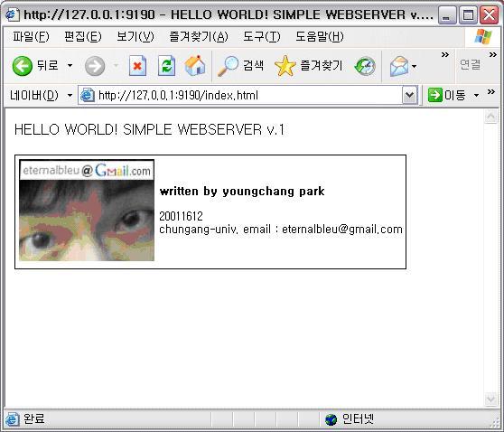Open the 이동 button dropdown arrow
This screenshot has width=504, height=432.
point(476,96)
